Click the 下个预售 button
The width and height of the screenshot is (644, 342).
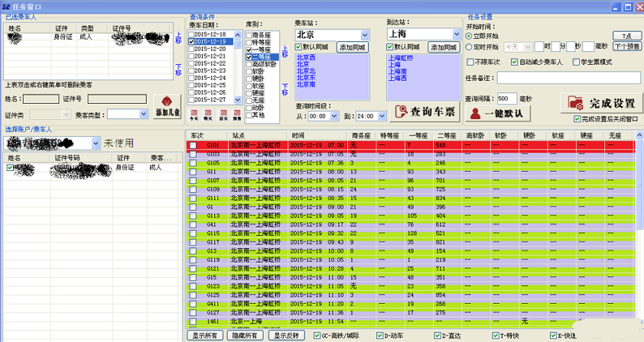627,46
